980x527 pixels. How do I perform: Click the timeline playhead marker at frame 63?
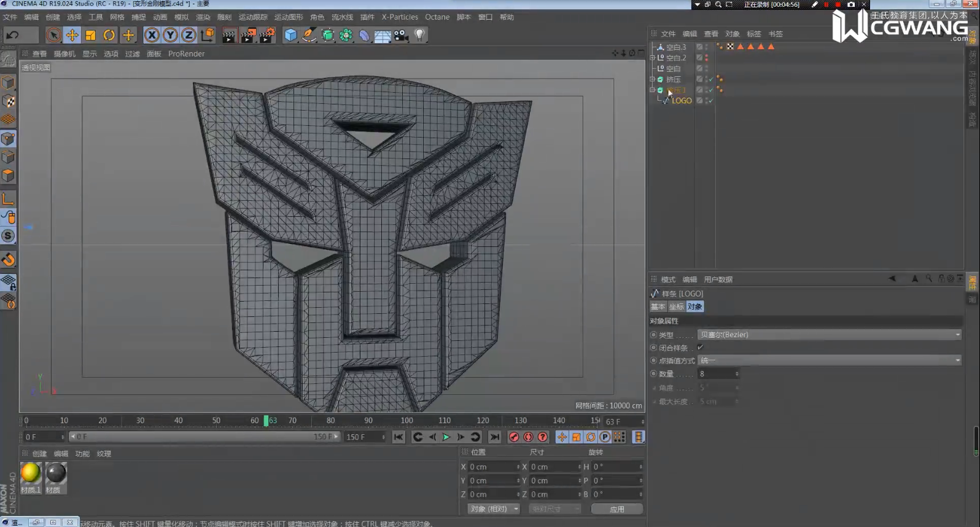266,421
